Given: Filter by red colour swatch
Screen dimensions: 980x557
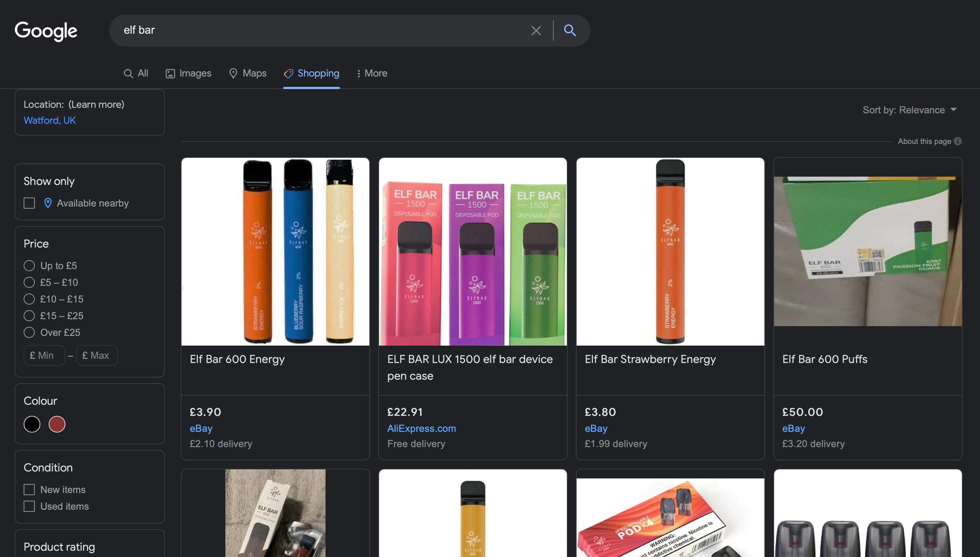Looking at the screenshot, I should click(57, 424).
